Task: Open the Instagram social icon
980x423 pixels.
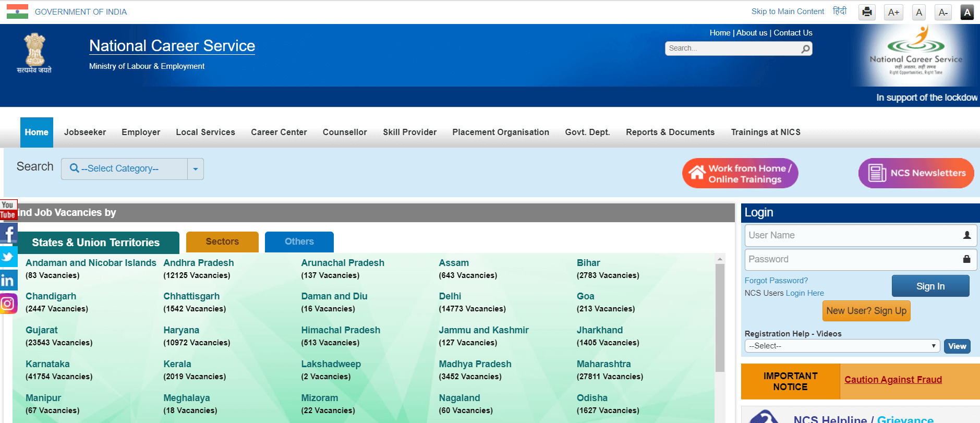Action: [x=8, y=303]
